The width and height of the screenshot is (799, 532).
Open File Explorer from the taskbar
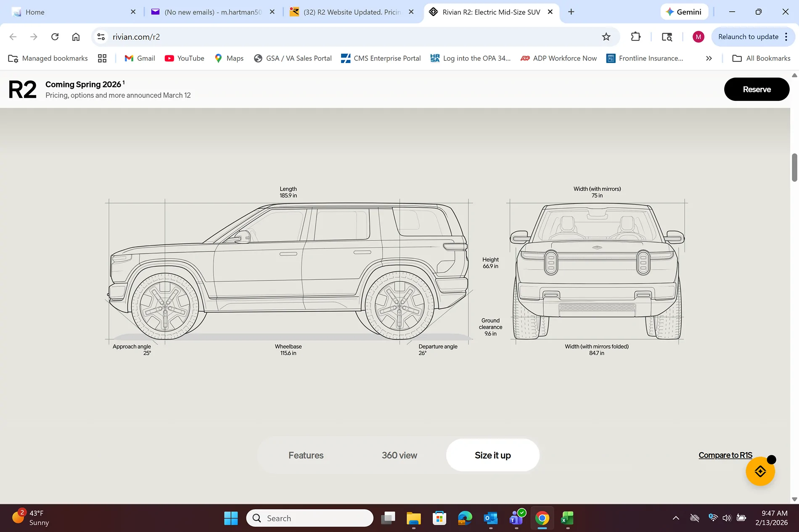(414, 518)
